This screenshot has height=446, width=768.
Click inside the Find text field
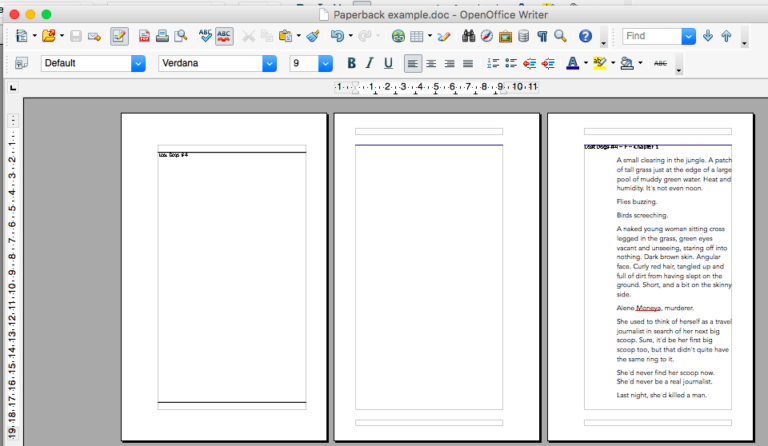[651, 37]
